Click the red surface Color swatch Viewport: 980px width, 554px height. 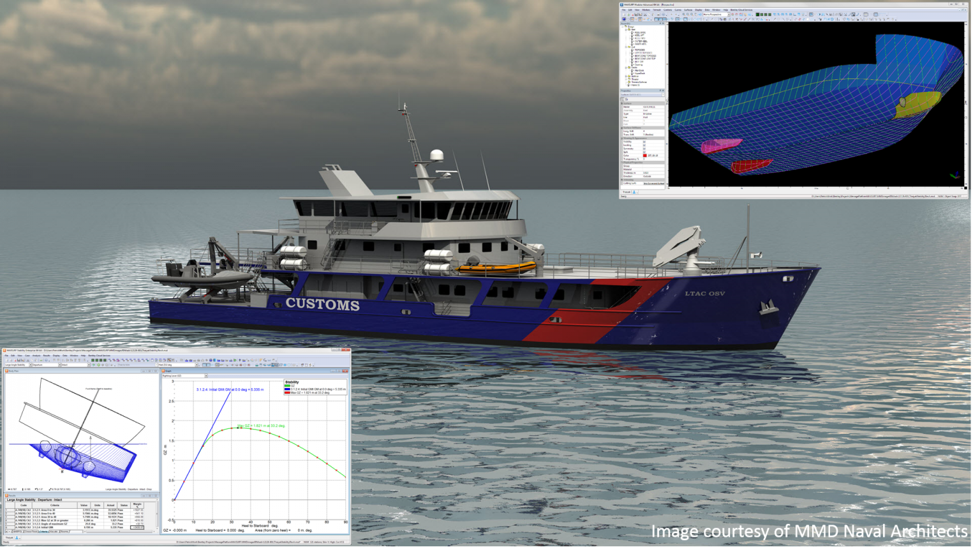[x=645, y=155]
